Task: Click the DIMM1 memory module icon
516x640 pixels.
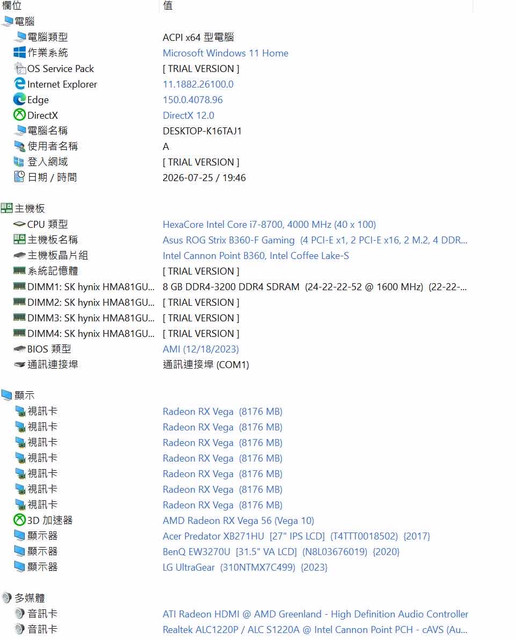Action: [20, 286]
